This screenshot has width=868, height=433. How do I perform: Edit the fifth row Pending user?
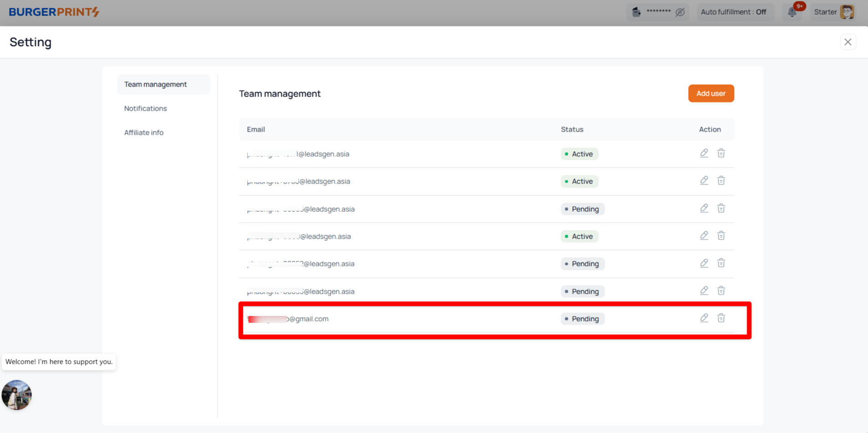tap(704, 263)
